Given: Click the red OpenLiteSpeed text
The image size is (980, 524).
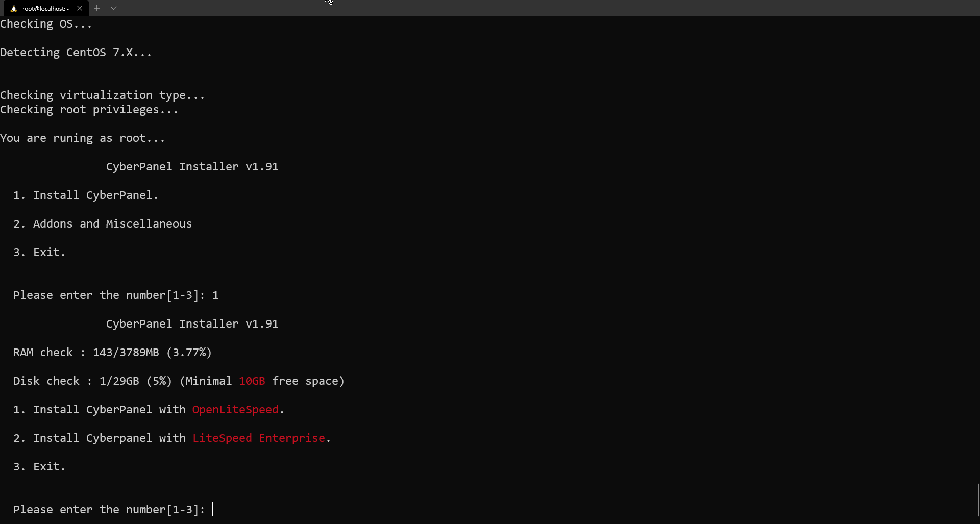Looking at the screenshot, I should pos(235,409).
